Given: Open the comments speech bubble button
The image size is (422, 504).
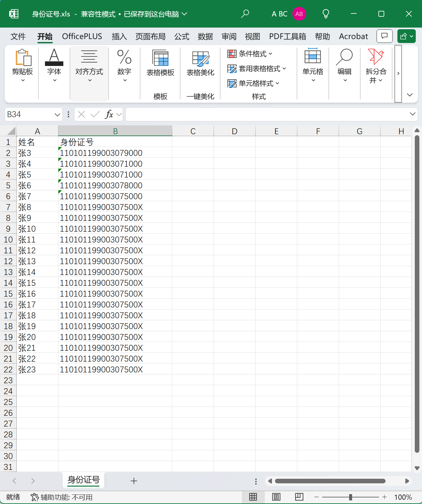Looking at the screenshot, I should click(x=384, y=36).
